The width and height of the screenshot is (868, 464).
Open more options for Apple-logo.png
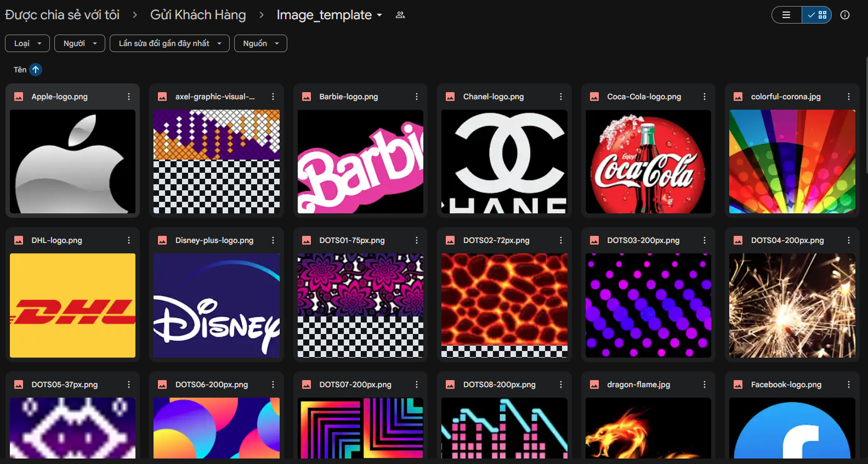[129, 97]
